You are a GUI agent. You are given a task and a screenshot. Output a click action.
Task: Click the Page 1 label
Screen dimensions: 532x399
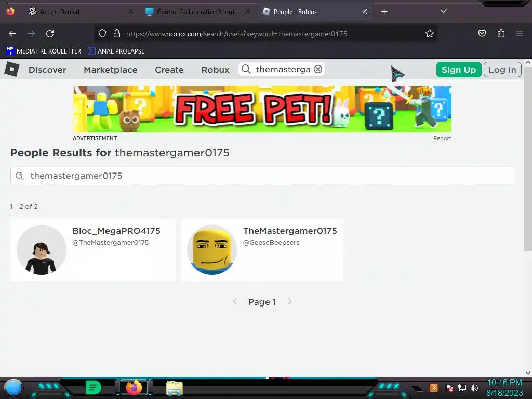[x=262, y=302]
